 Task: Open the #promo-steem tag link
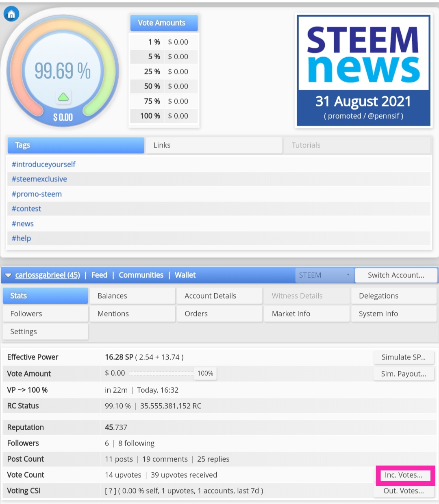pyautogui.click(x=37, y=194)
